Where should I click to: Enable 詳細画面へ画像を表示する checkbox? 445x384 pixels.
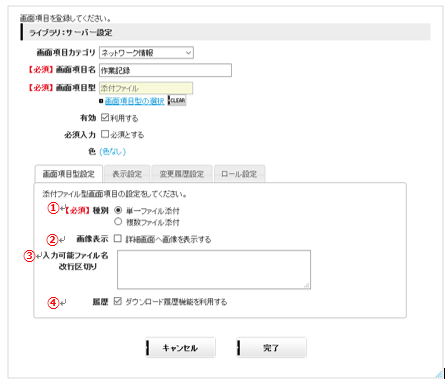[x=117, y=238]
